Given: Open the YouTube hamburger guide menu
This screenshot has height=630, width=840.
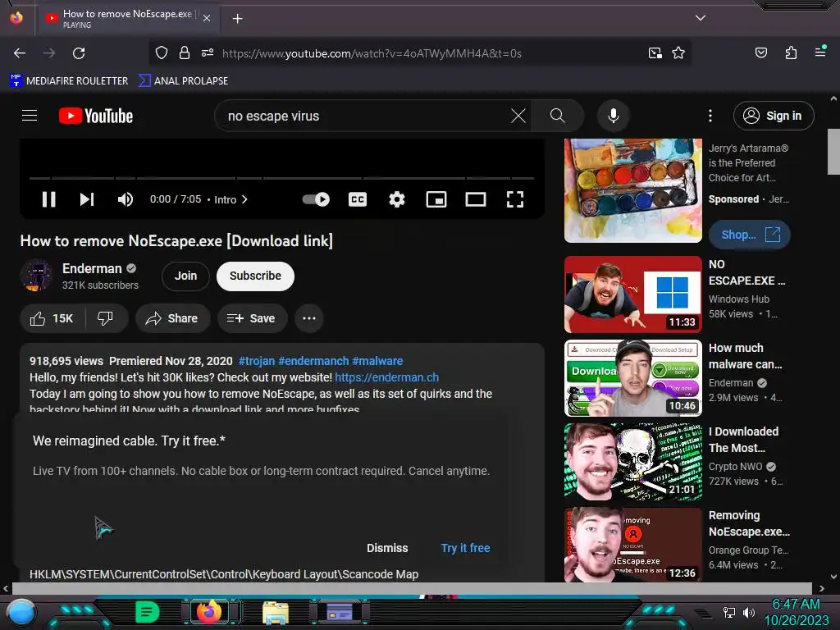Looking at the screenshot, I should pos(30,116).
